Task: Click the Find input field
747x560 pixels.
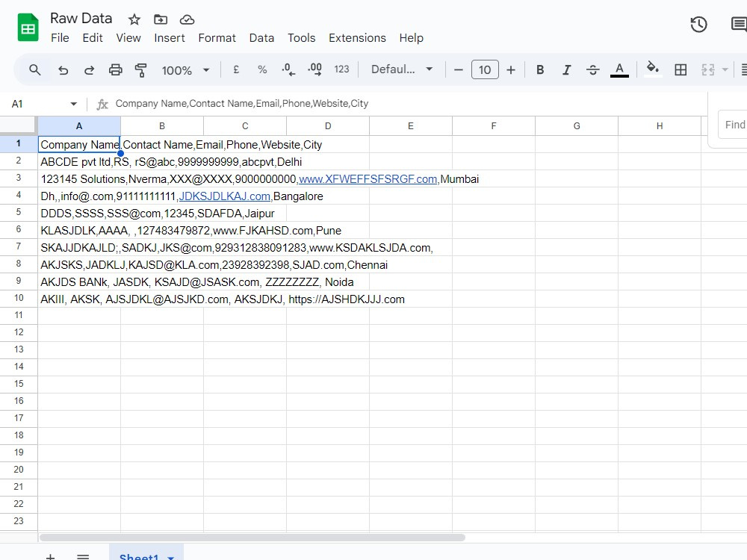Action: [x=733, y=125]
